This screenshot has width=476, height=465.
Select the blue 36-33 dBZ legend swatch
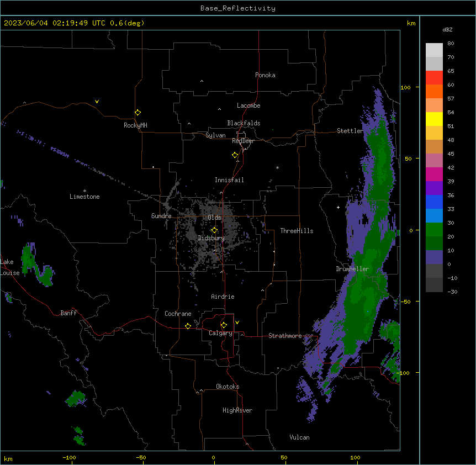pyautogui.click(x=434, y=202)
